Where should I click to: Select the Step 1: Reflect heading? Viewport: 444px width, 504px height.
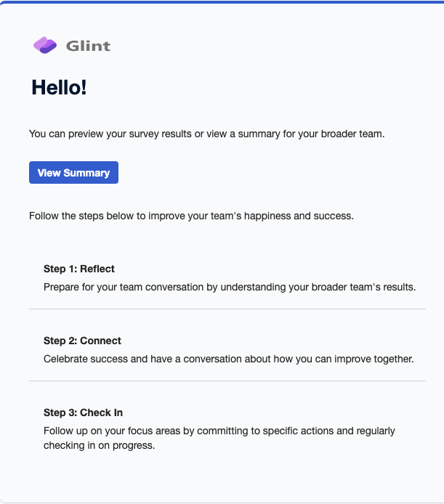(x=79, y=269)
